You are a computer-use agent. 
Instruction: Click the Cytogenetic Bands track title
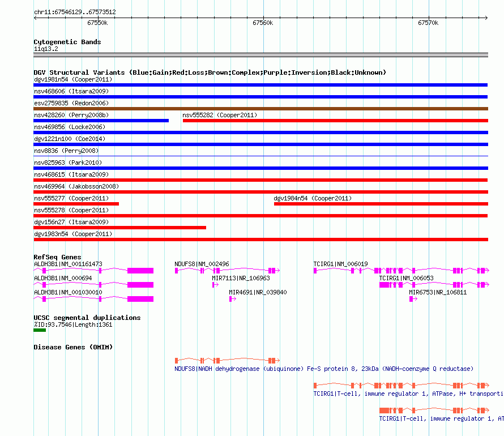coord(67,42)
